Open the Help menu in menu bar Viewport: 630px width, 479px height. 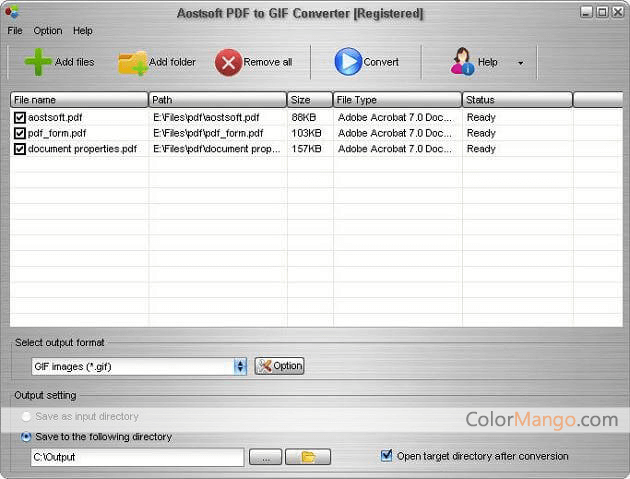click(83, 31)
